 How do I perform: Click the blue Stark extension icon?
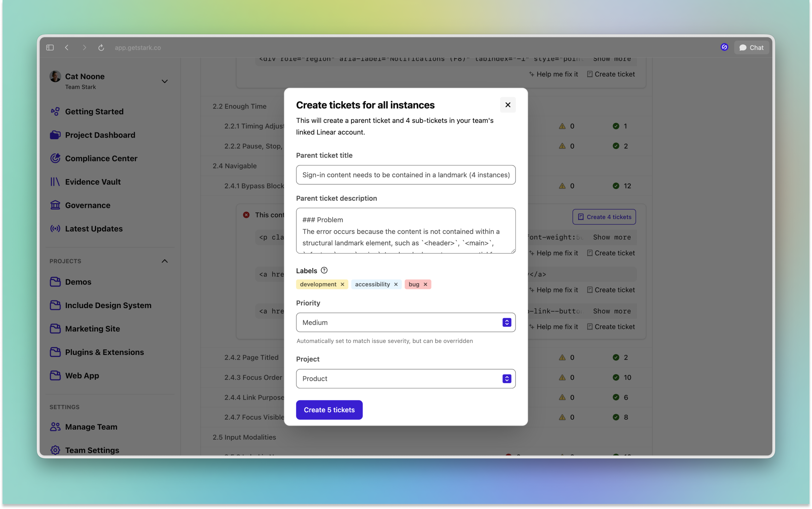(x=724, y=48)
